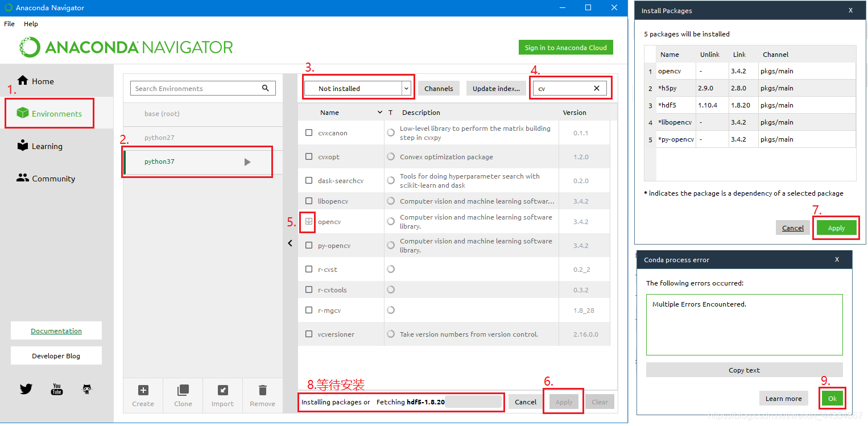Expand the Name column sort arrow

[x=380, y=113]
